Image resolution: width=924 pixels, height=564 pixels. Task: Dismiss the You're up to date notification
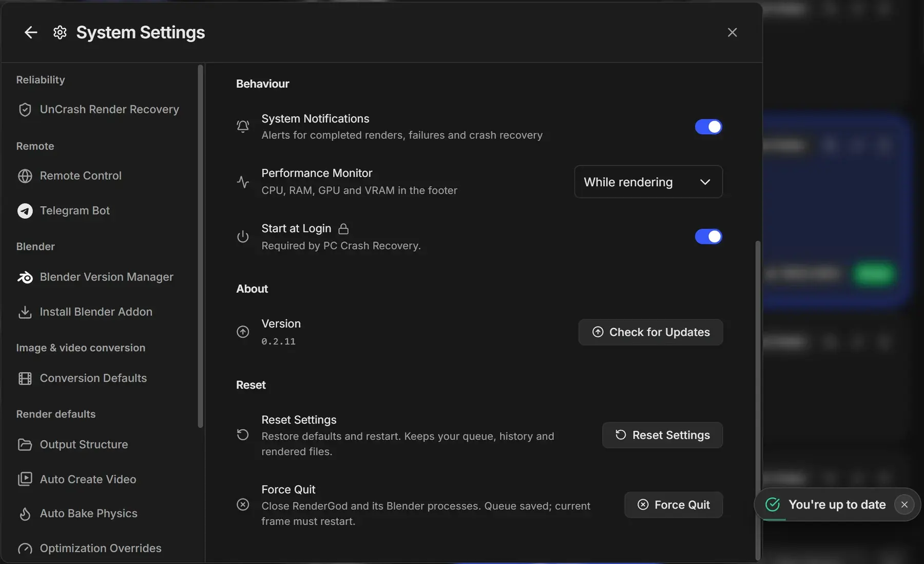click(904, 505)
